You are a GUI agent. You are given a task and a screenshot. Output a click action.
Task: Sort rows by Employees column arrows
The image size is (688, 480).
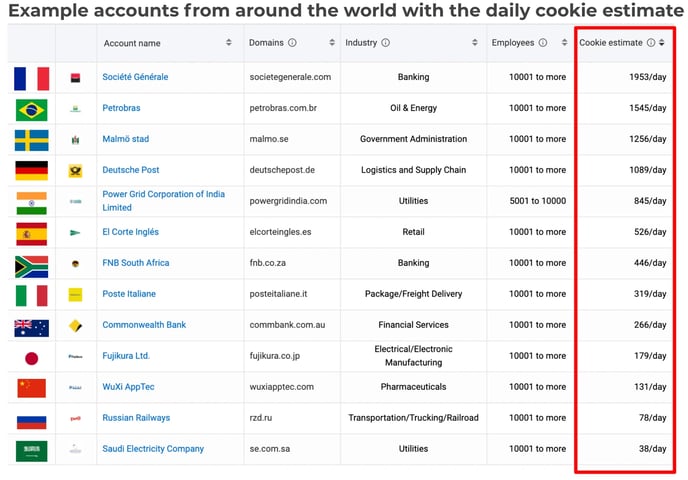564,43
